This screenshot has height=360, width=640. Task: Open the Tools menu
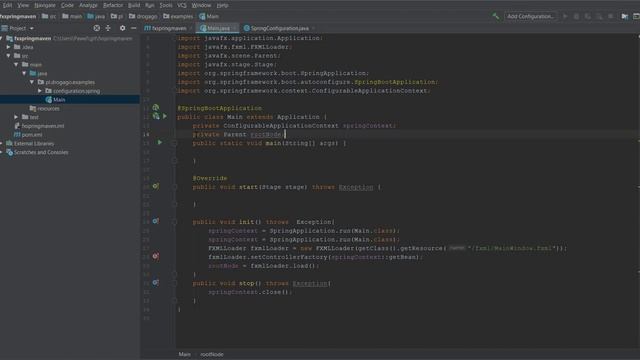click(x=166, y=5)
